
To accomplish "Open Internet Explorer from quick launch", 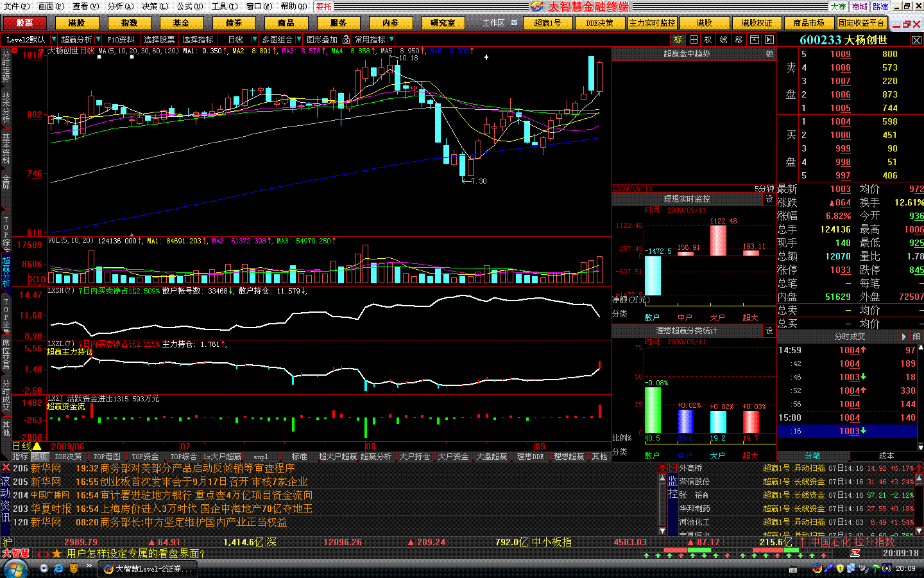I will [x=58, y=569].
